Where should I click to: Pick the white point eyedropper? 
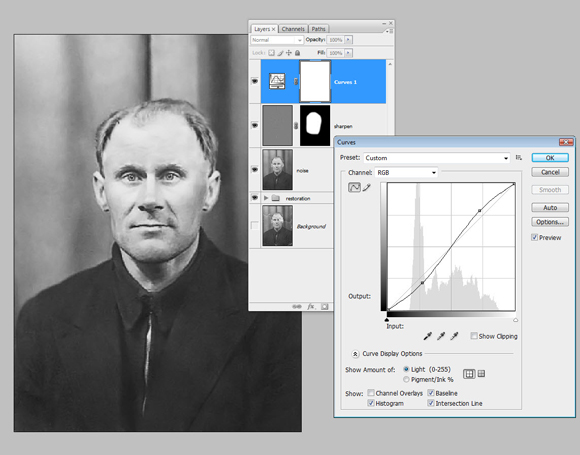tap(454, 336)
